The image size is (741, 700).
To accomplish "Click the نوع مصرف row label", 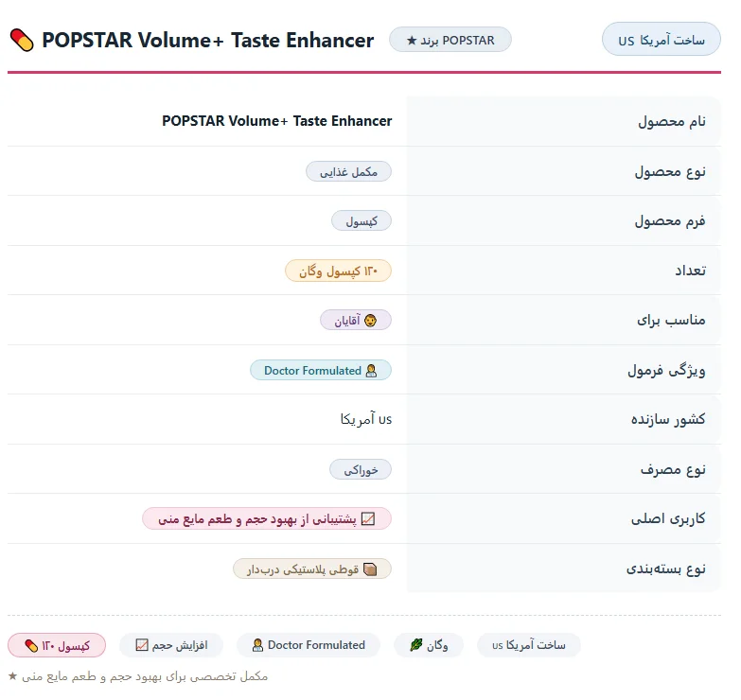I will click(x=673, y=469).
